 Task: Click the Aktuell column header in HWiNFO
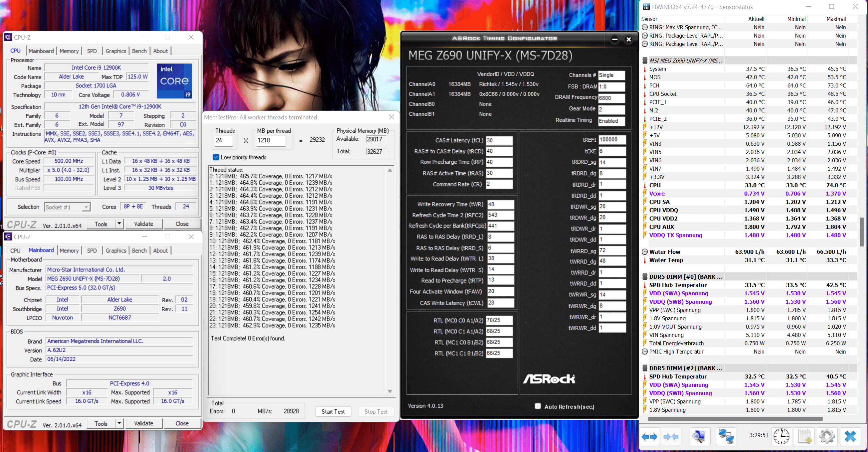coord(756,19)
